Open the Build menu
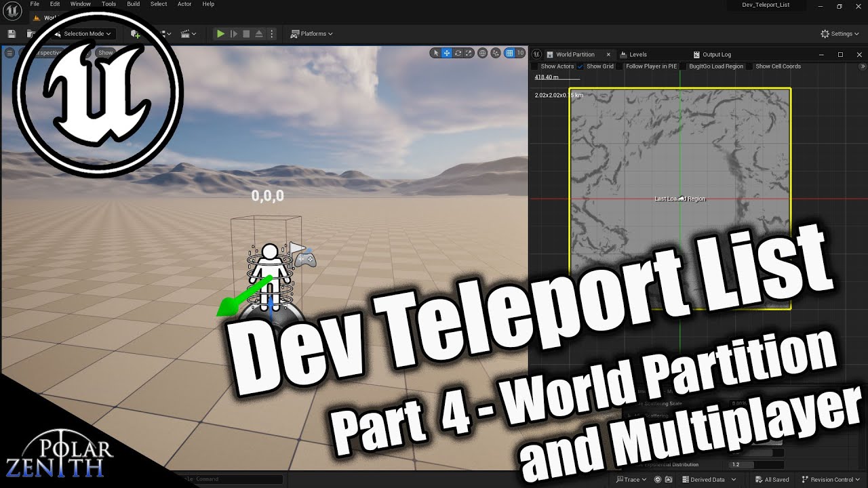The height and width of the screenshot is (488, 868). [x=134, y=4]
